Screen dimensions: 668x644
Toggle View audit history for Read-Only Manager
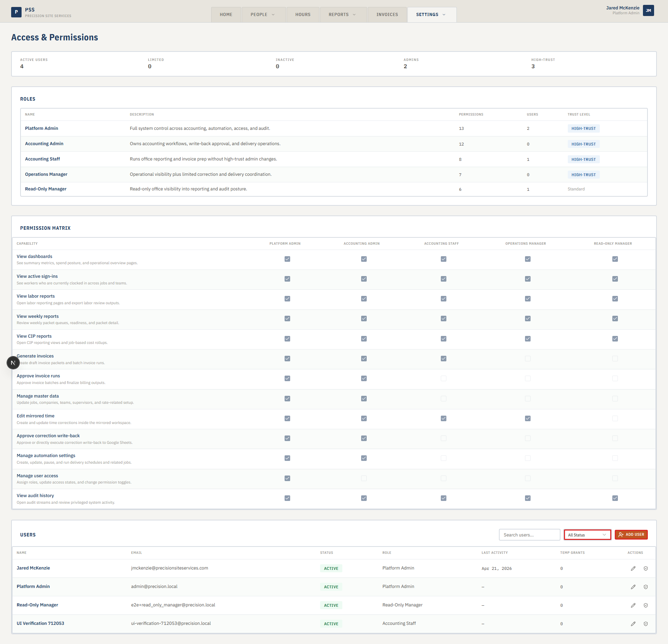tap(615, 498)
